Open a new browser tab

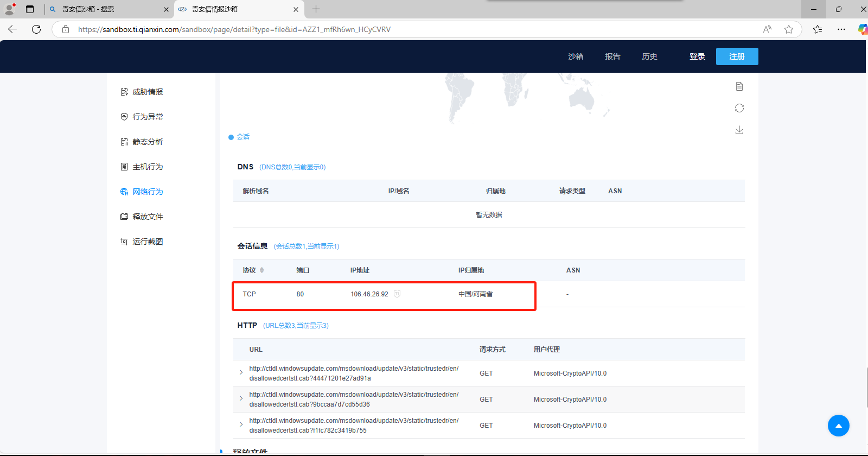[316, 9]
